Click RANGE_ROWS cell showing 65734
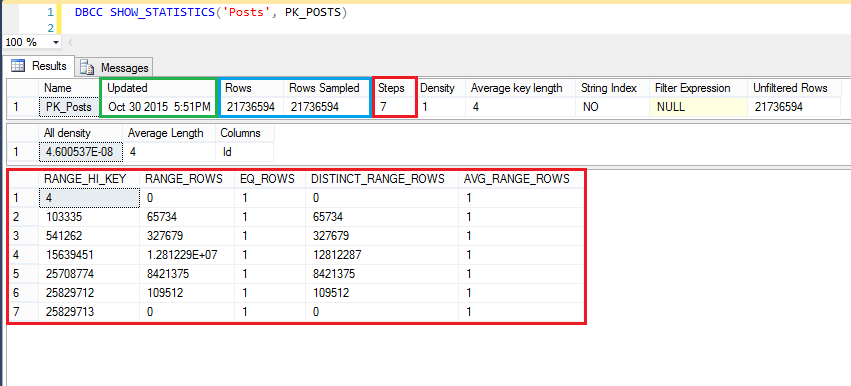The image size is (851, 386). click(x=188, y=217)
